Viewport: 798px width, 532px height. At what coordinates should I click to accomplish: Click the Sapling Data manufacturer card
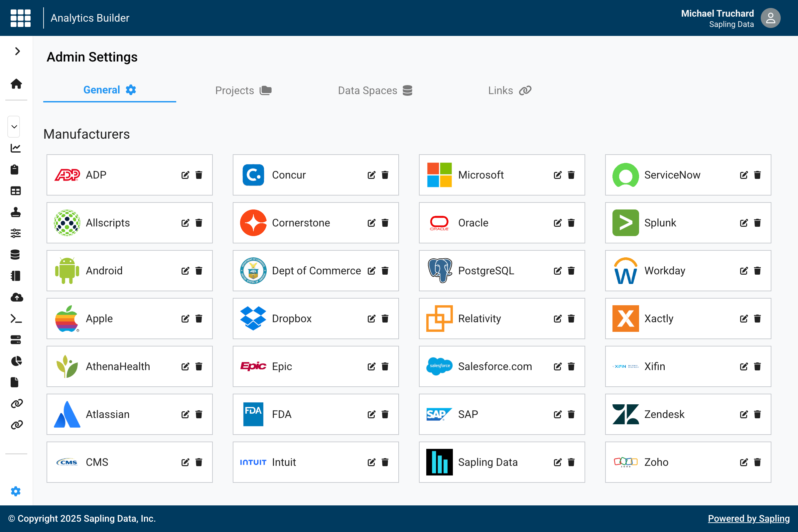(x=487, y=462)
